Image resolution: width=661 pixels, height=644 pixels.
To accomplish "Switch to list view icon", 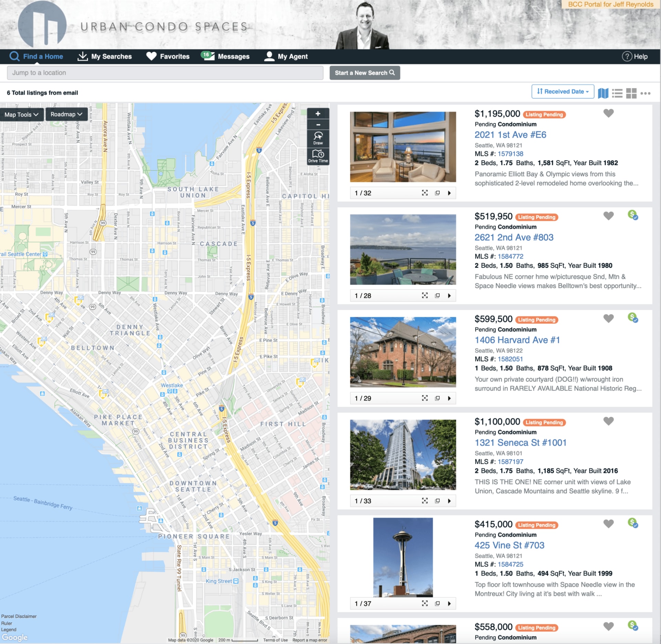I will tap(617, 93).
